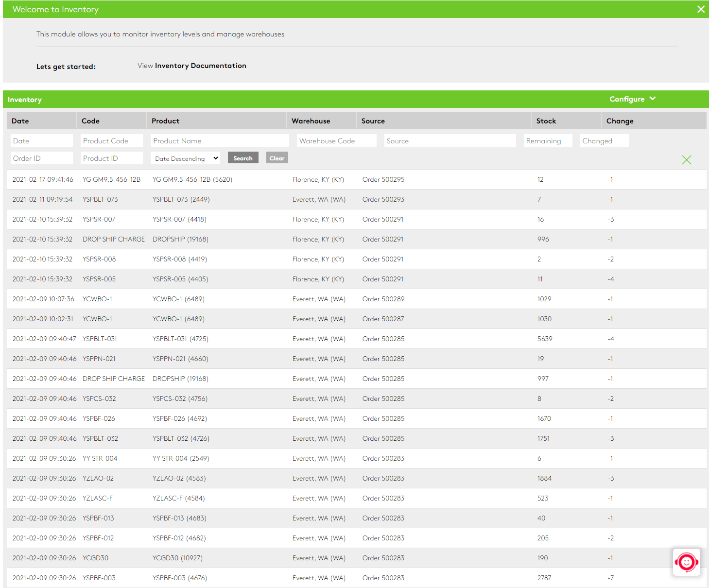Image resolution: width=709 pixels, height=588 pixels.
Task: Click the Configure chevron icon
Action: pos(653,99)
